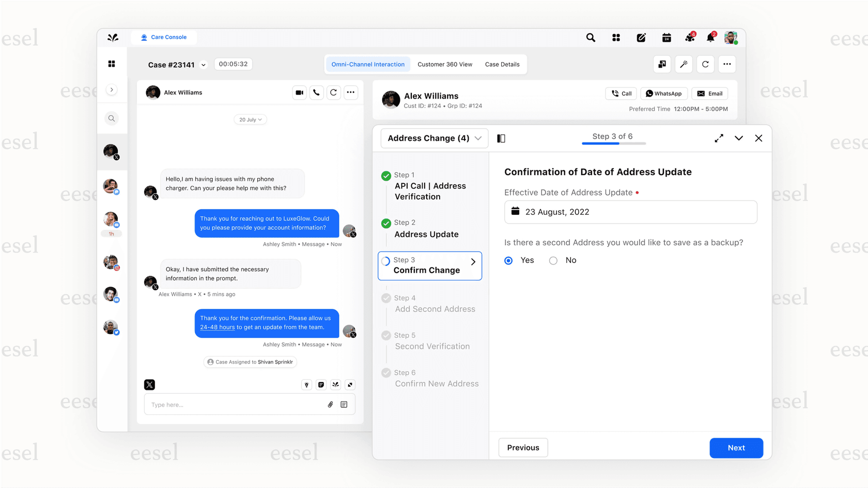Click the Next button in the workflow
Screen dimensions: 868x488
[x=736, y=448]
